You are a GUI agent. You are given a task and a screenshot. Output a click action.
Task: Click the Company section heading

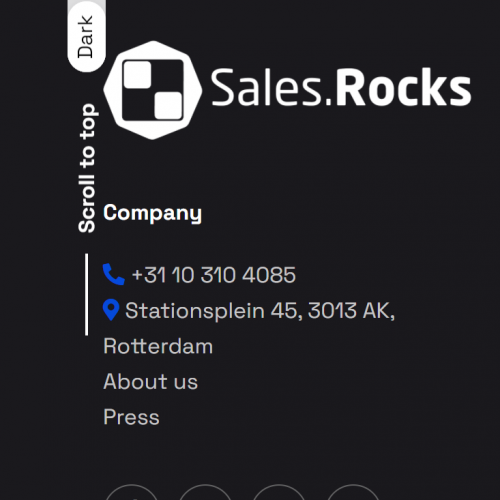click(x=152, y=213)
